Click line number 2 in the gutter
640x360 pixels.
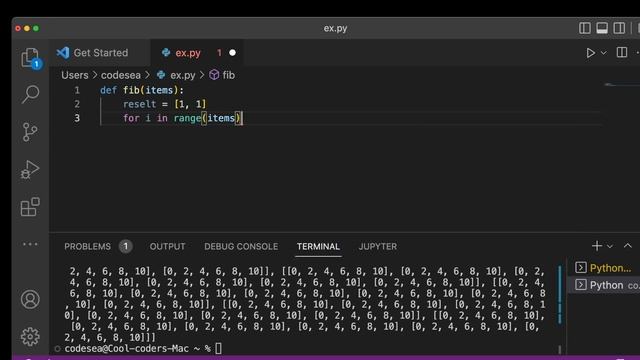point(77,104)
